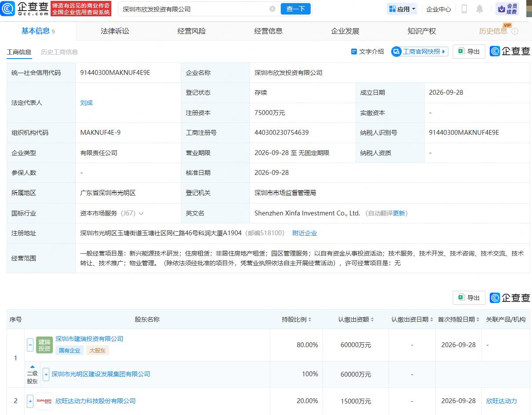Open the 历史信息 VIP tab

[x=493, y=31]
